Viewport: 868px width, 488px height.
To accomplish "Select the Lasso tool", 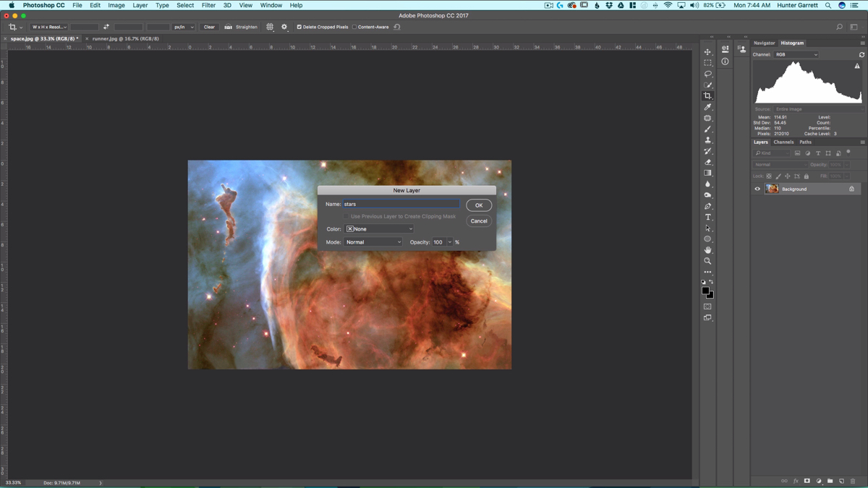I will coord(707,74).
